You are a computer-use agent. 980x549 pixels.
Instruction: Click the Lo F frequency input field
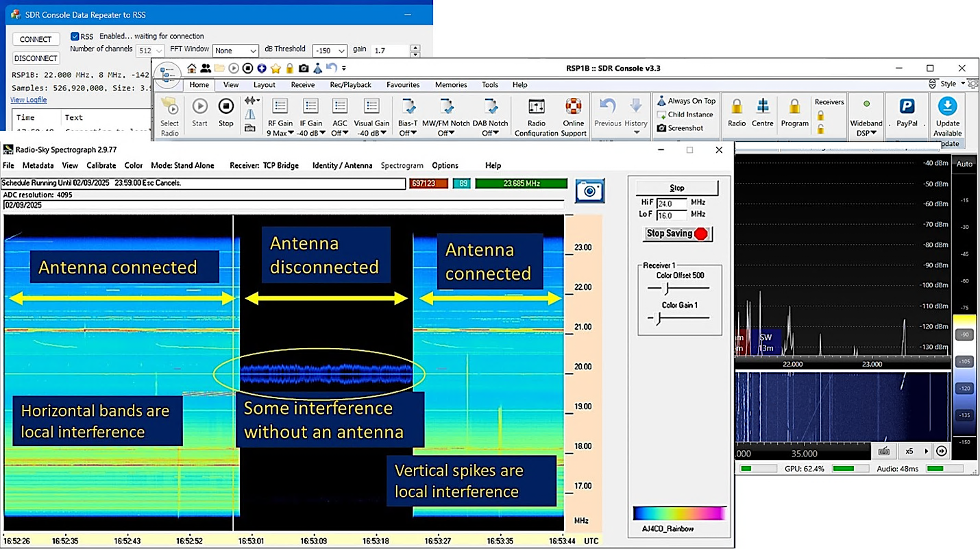click(672, 215)
